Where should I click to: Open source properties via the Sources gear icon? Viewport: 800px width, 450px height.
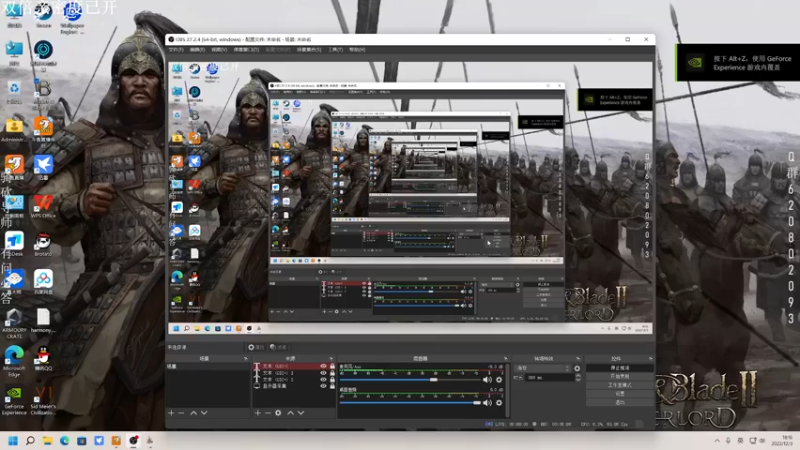(278, 413)
